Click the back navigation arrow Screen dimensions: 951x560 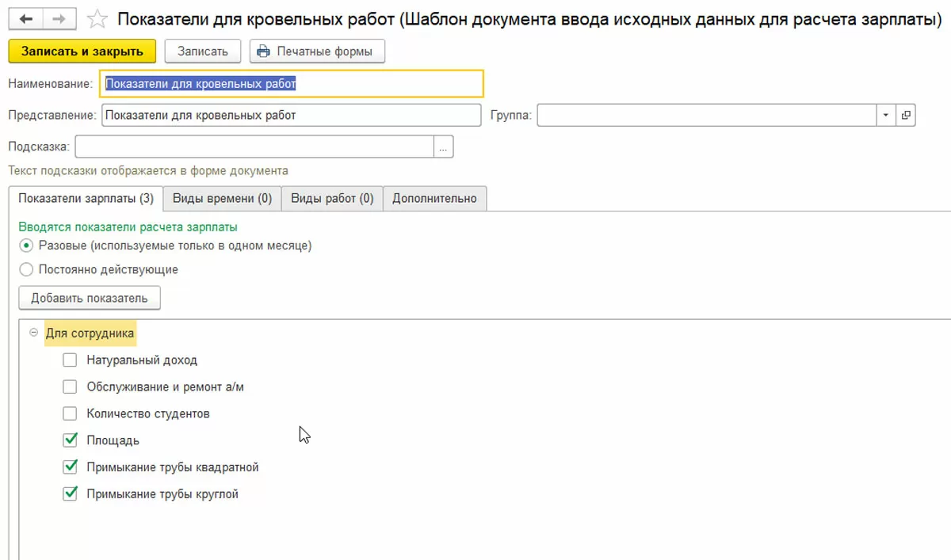pos(25,18)
